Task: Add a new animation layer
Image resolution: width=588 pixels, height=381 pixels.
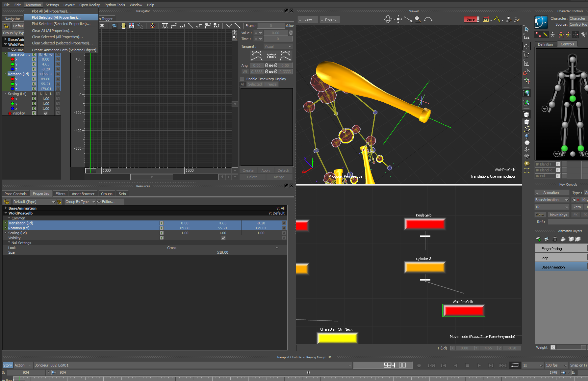Action: click(x=538, y=239)
